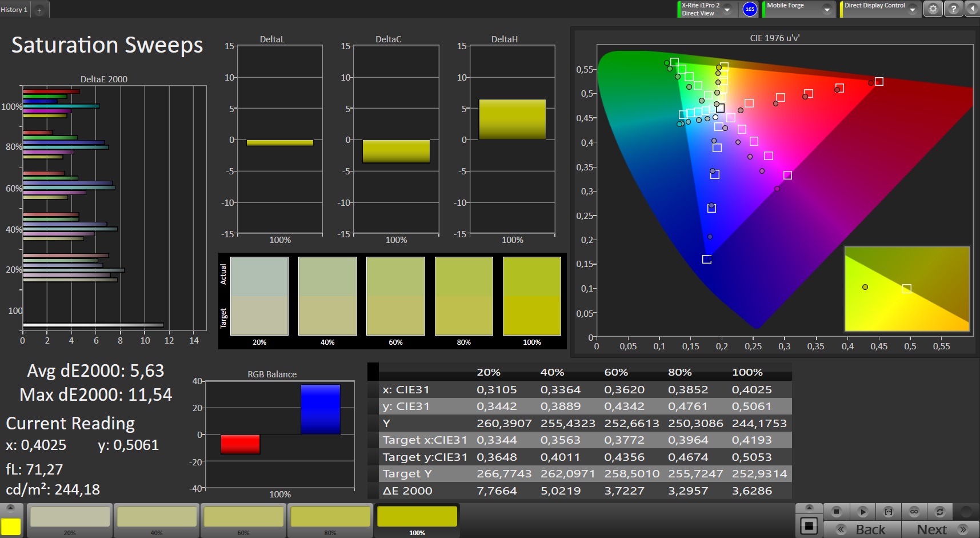
Task: Click the stop measurement button
Action: tap(836, 512)
